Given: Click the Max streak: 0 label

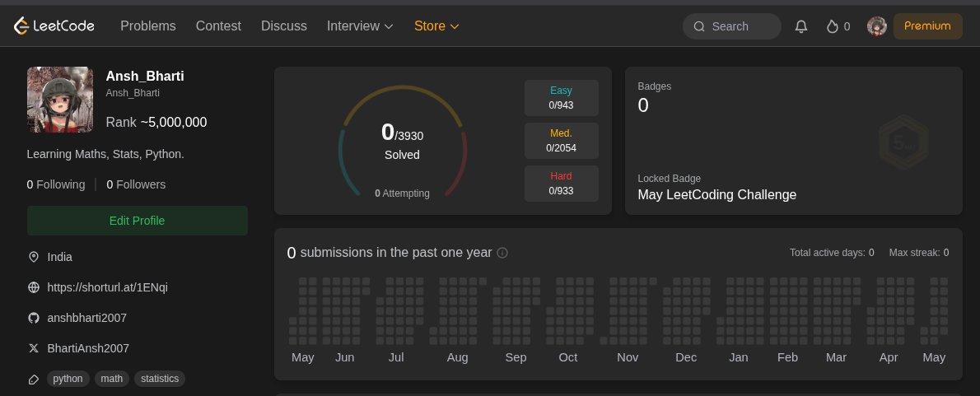Looking at the screenshot, I should tap(919, 253).
